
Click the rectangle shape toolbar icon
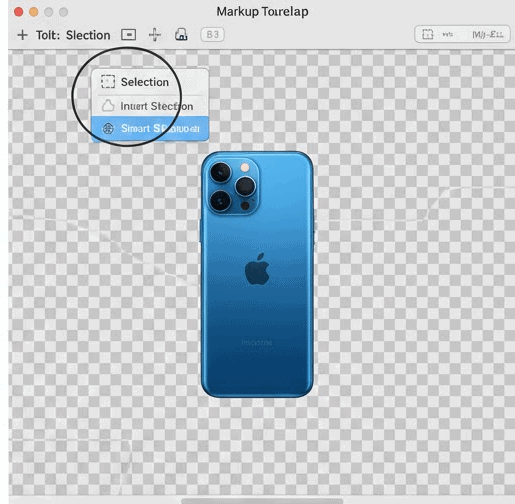coord(128,34)
